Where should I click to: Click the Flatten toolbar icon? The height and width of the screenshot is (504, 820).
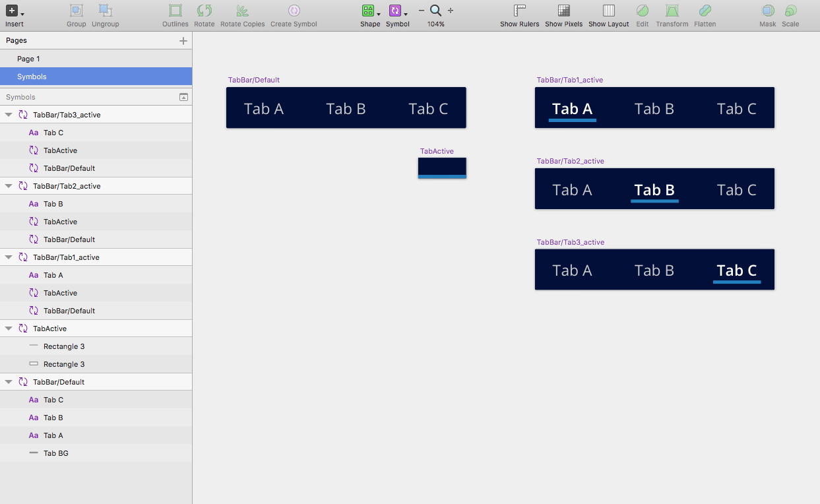tap(705, 11)
